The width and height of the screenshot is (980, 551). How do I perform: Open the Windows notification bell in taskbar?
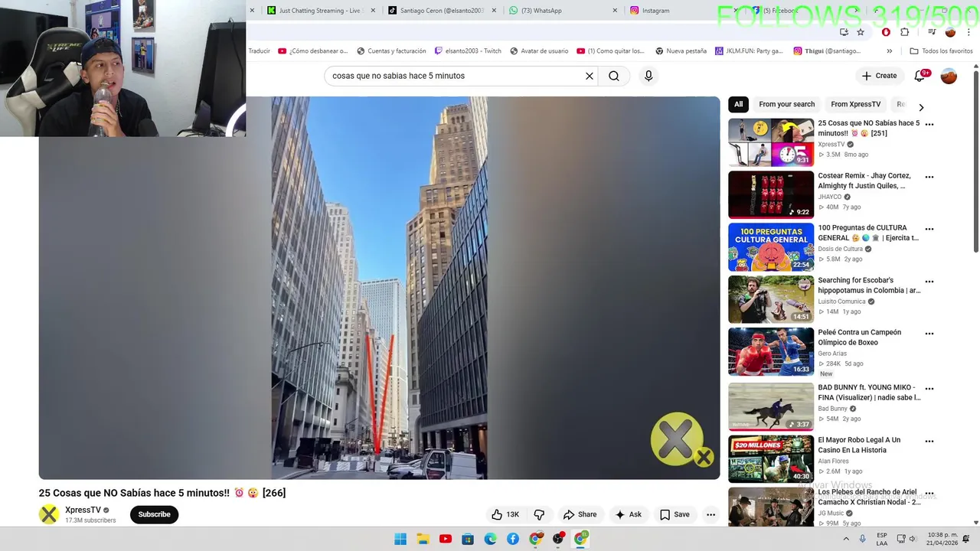(966, 539)
